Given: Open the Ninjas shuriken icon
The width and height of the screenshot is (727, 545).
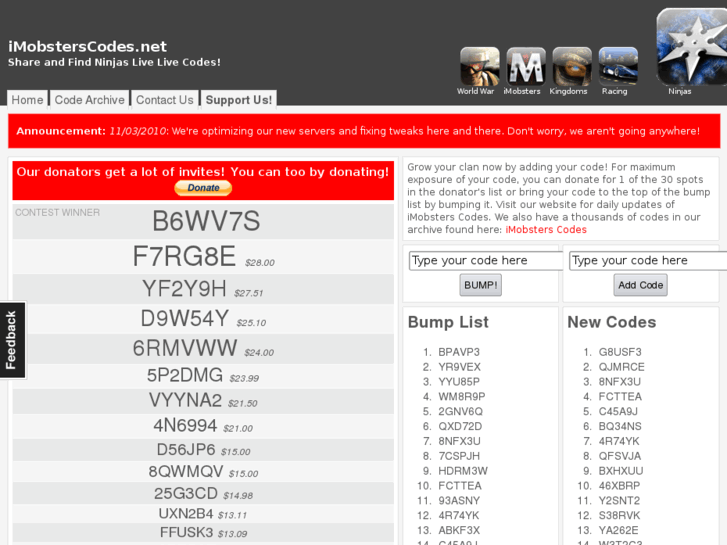Looking at the screenshot, I should click(692, 46).
